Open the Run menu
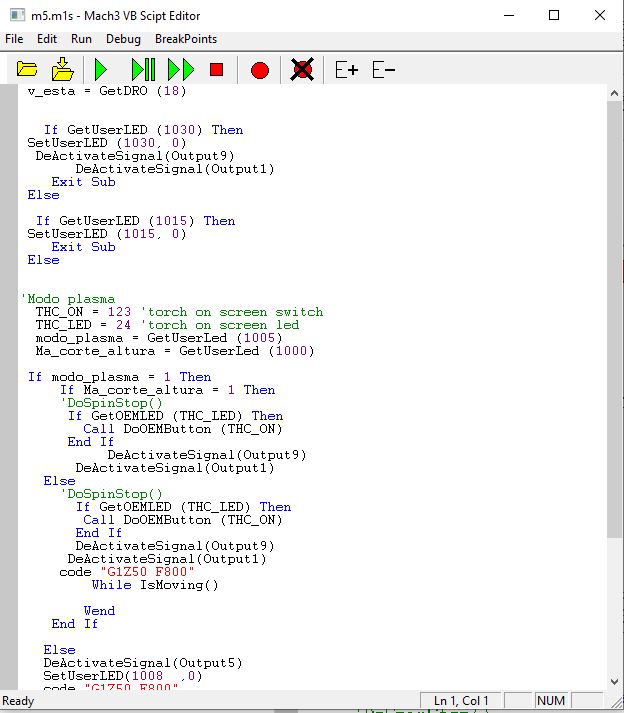The width and height of the screenshot is (624, 713). coord(81,39)
